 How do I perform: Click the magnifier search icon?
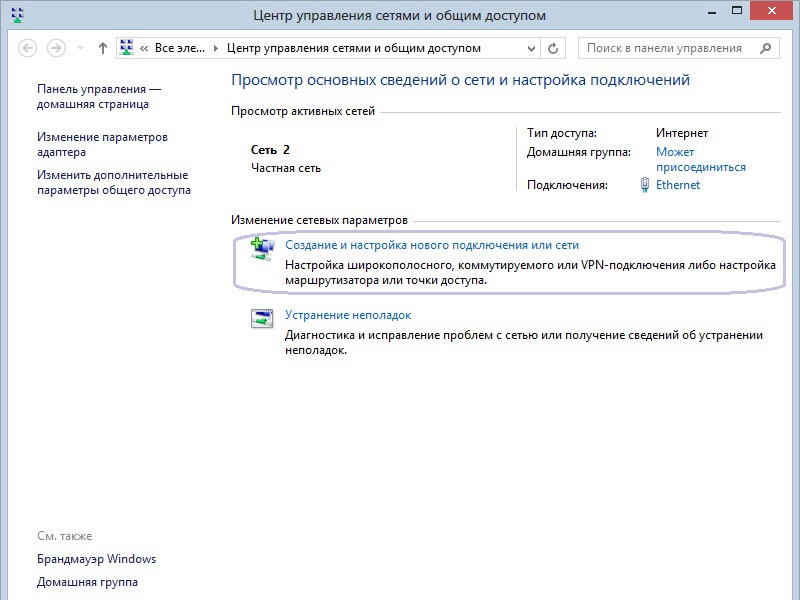pyautogui.click(x=765, y=48)
